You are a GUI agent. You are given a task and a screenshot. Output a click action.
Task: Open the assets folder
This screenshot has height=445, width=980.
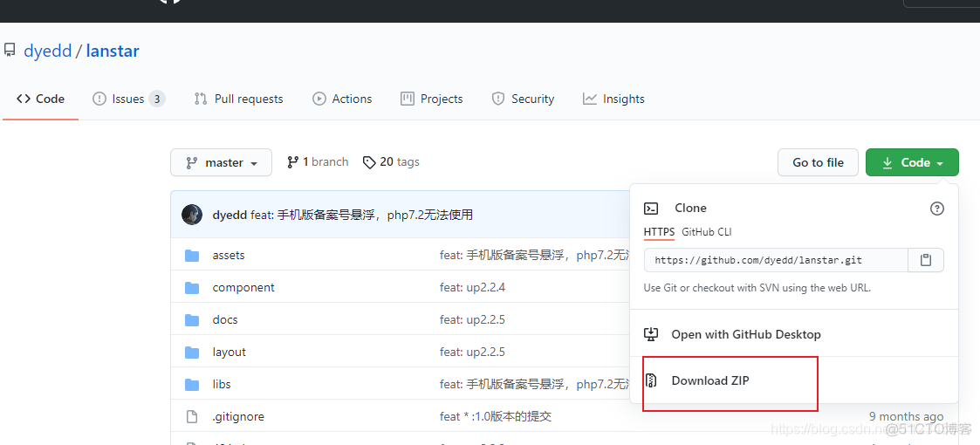(229, 255)
